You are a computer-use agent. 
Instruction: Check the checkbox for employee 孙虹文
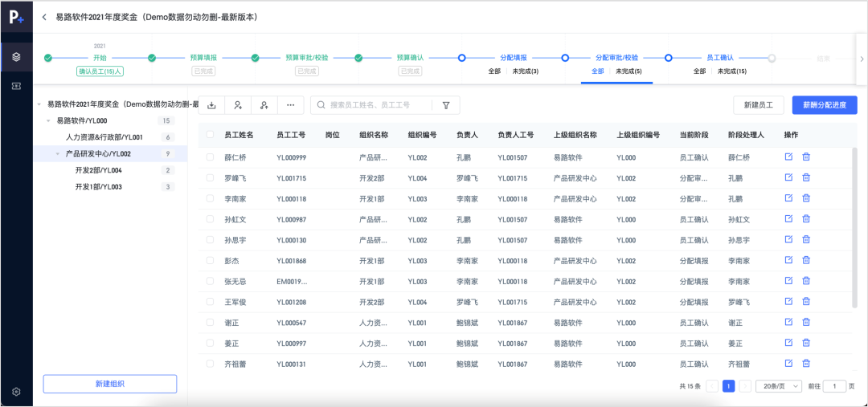[211, 219]
